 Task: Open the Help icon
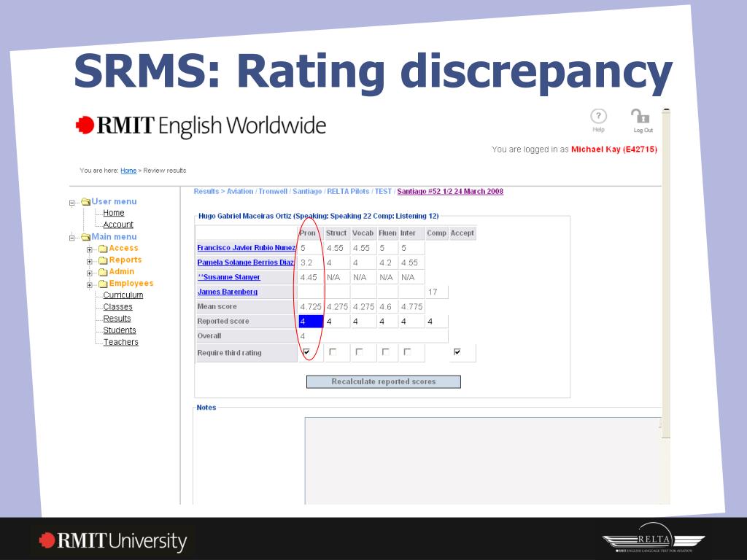tap(598, 116)
